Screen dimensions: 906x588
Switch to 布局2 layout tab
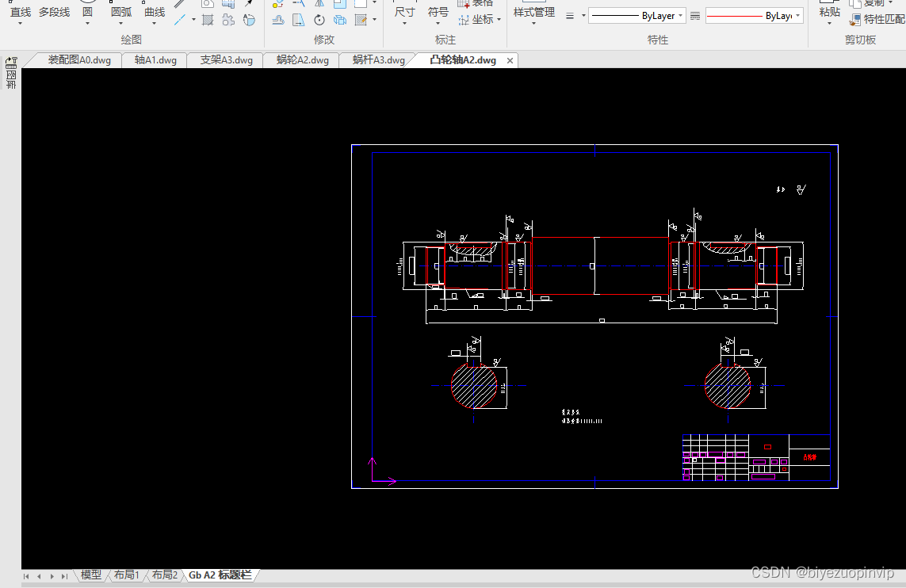(x=165, y=575)
